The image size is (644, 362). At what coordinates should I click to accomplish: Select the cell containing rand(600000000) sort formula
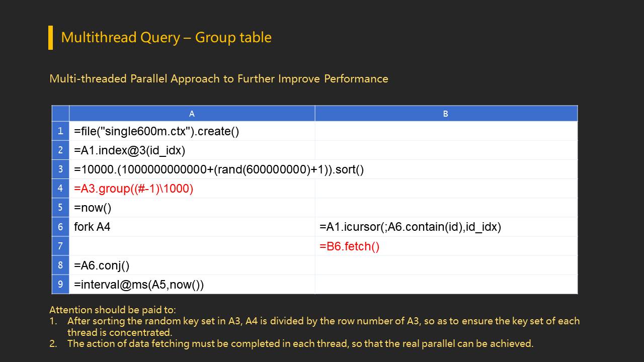point(219,169)
